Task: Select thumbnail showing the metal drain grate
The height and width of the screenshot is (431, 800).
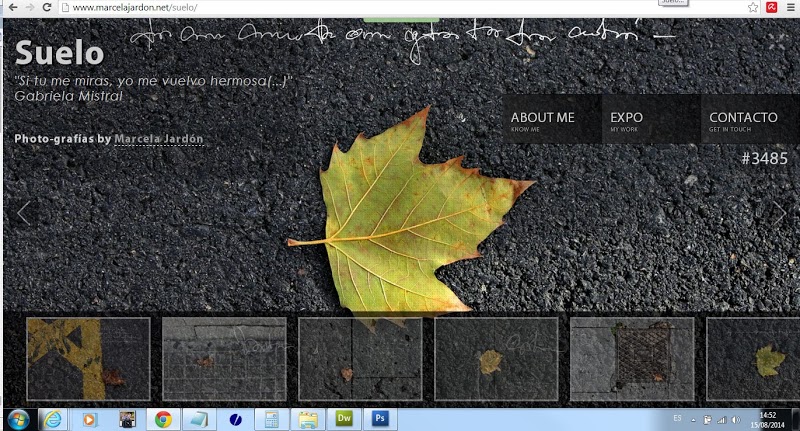Action: [x=632, y=359]
